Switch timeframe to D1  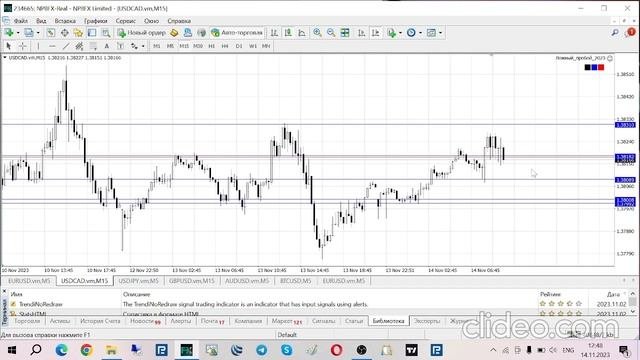coord(239,46)
